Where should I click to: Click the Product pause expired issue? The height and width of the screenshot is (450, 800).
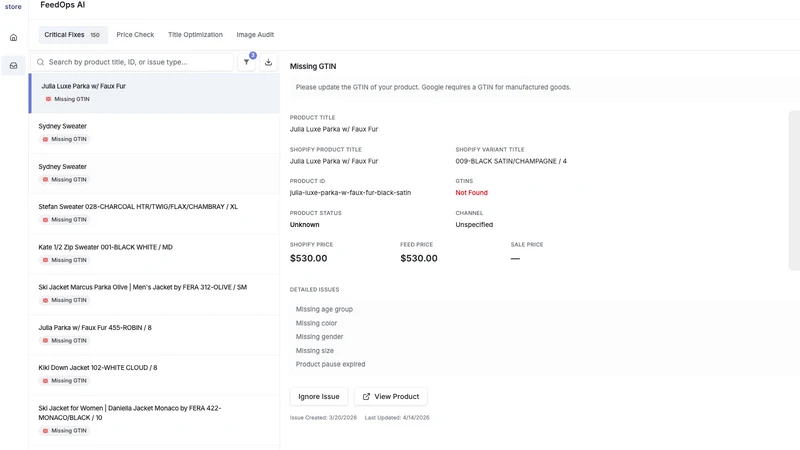(331, 364)
